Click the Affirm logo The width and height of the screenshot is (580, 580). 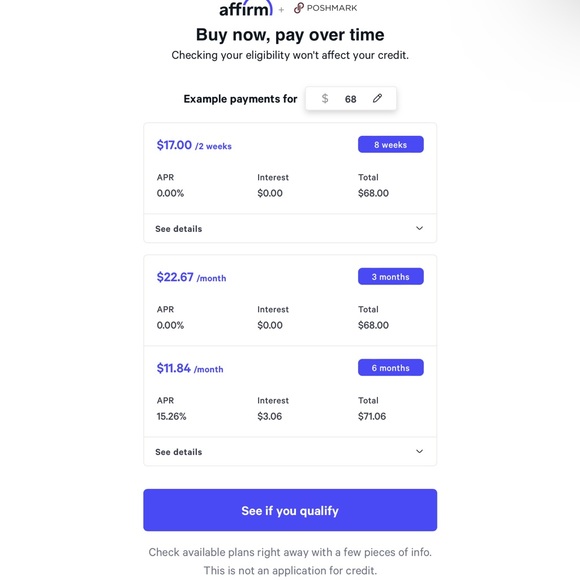pyautogui.click(x=246, y=9)
